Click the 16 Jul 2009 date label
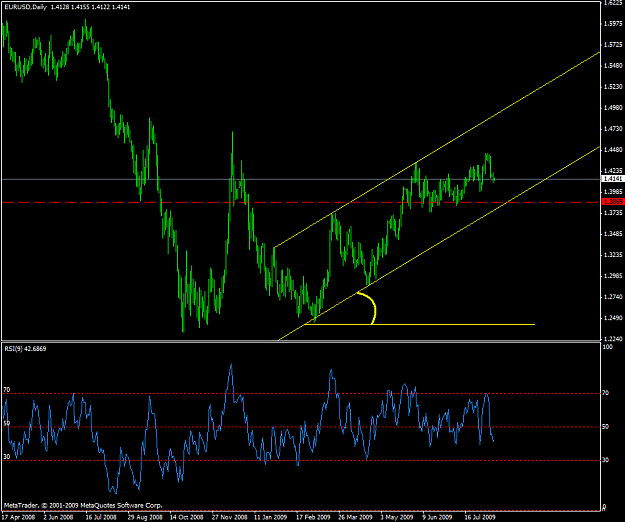Screen dimensions: 625x522 click(480, 517)
